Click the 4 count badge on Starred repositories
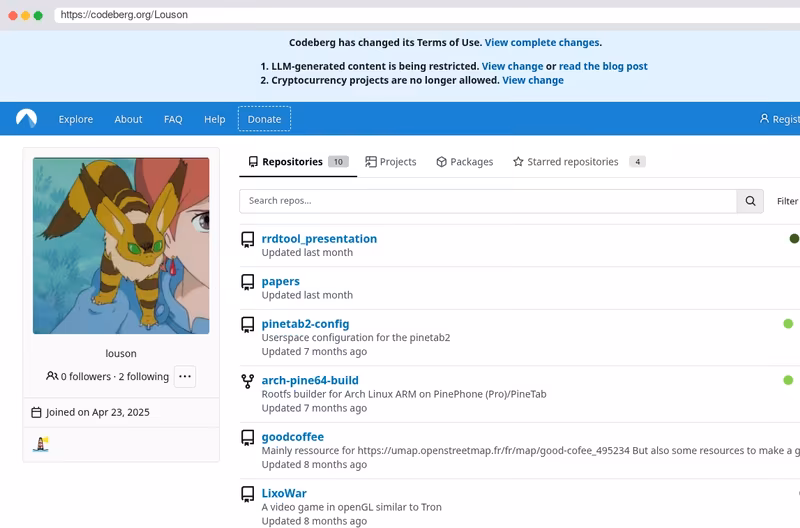The height and width of the screenshot is (528, 800). point(637,162)
